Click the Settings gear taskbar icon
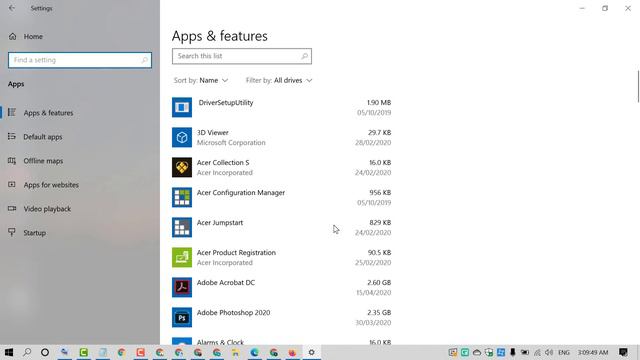Screen dimensions: 640x360 point(311,352)
